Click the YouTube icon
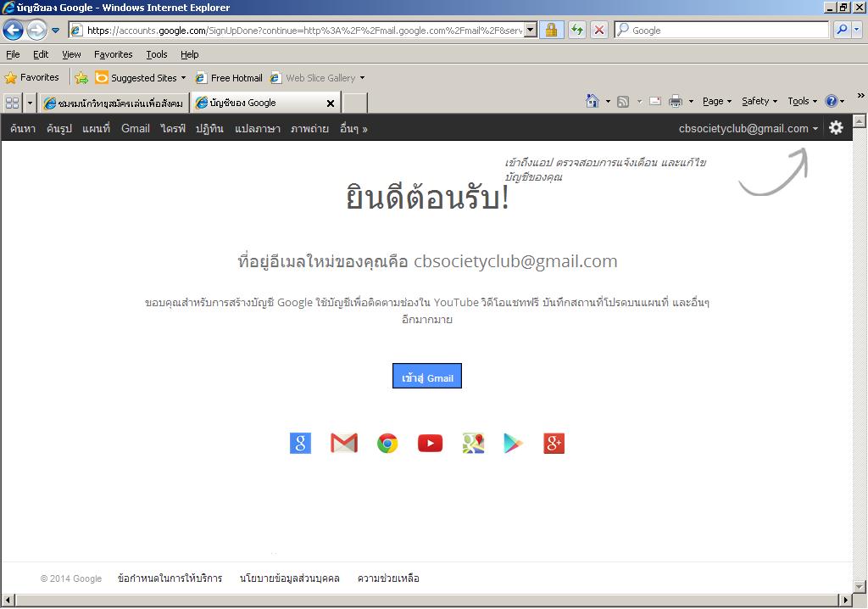This screenshot has height=609, width=868. click(x=430, y=443)
